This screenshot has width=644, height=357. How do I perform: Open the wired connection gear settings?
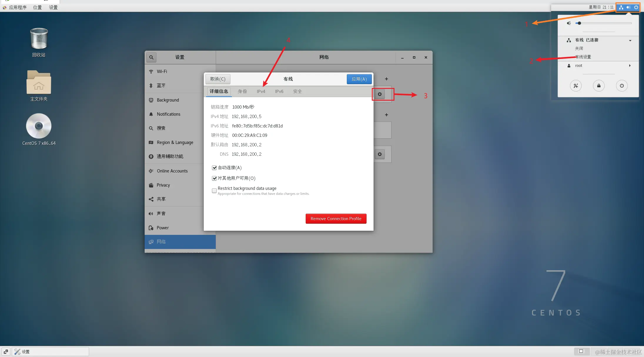point(380,94)
